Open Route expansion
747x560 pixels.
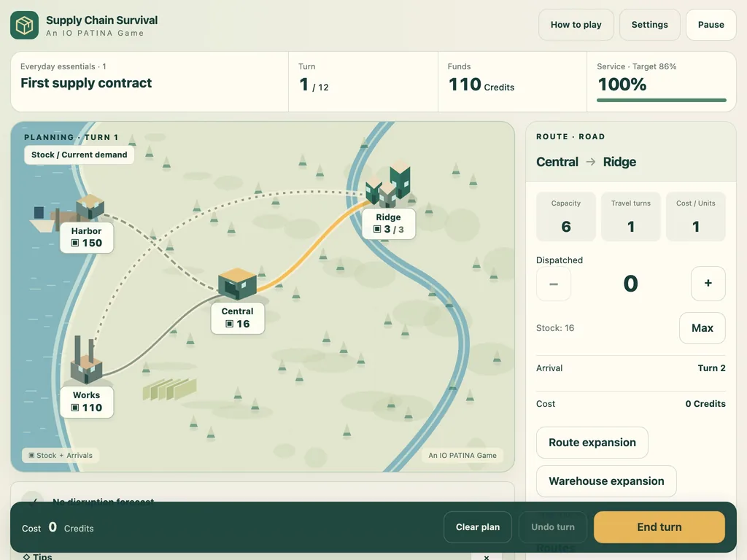[x=592, y=443]
